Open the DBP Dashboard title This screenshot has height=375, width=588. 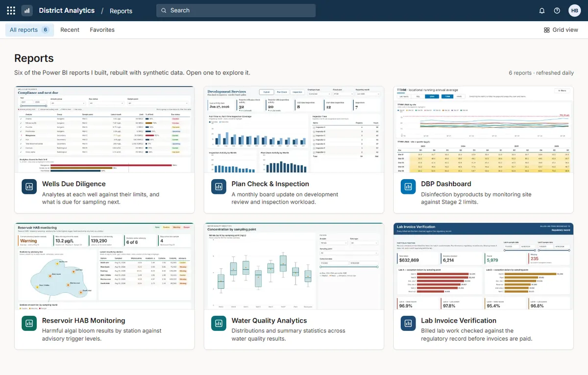click(x=446, y=184)
